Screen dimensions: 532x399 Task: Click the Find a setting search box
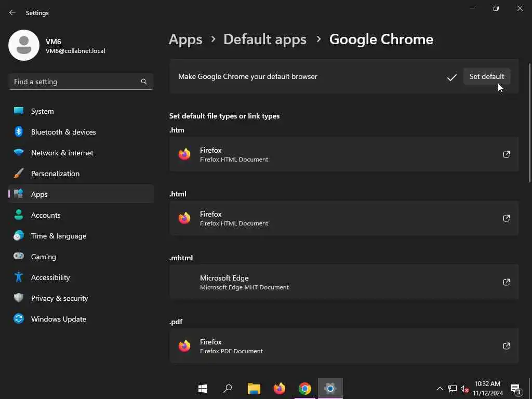pyautogui.click(x=75, y=82)
